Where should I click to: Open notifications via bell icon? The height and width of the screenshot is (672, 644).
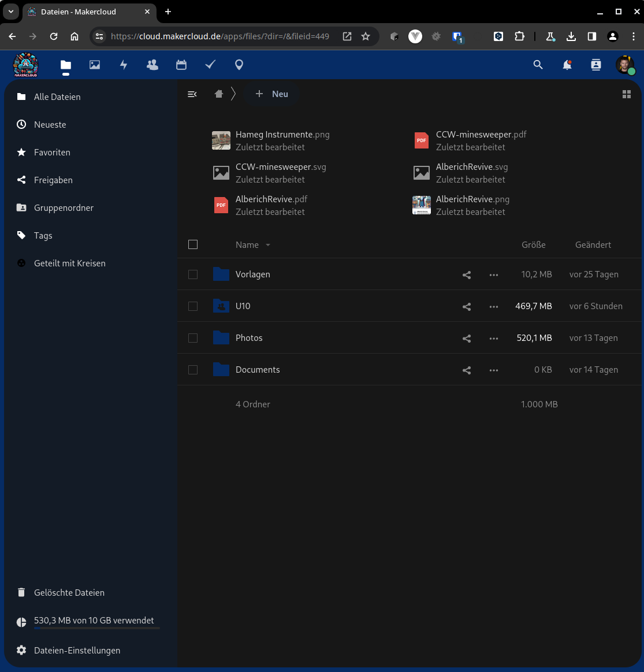[x=567, y=65]
